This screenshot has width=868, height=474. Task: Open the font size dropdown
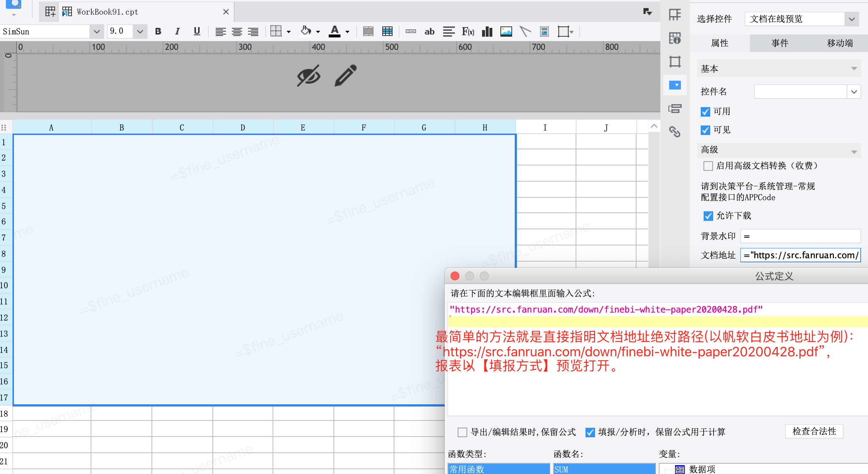(140, 32)
